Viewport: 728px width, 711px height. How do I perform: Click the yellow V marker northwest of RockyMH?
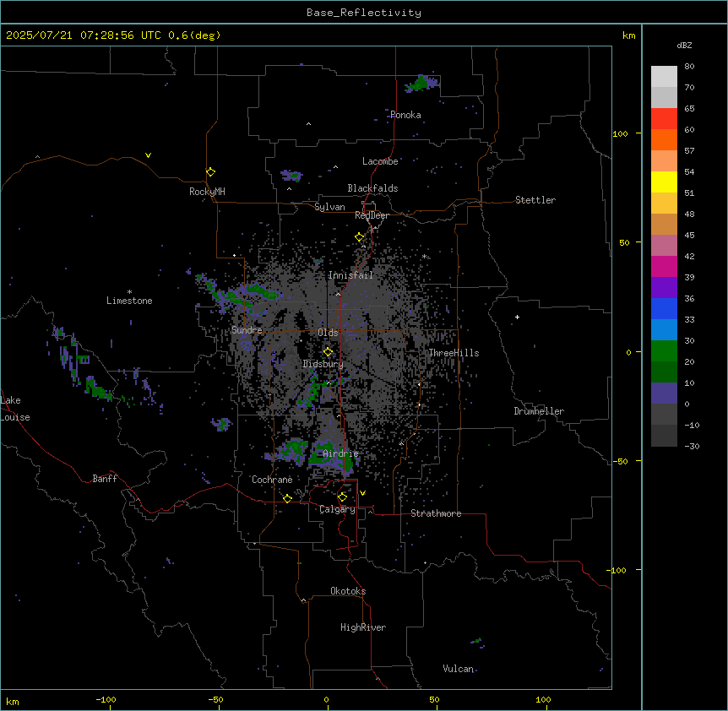point(148,155)
